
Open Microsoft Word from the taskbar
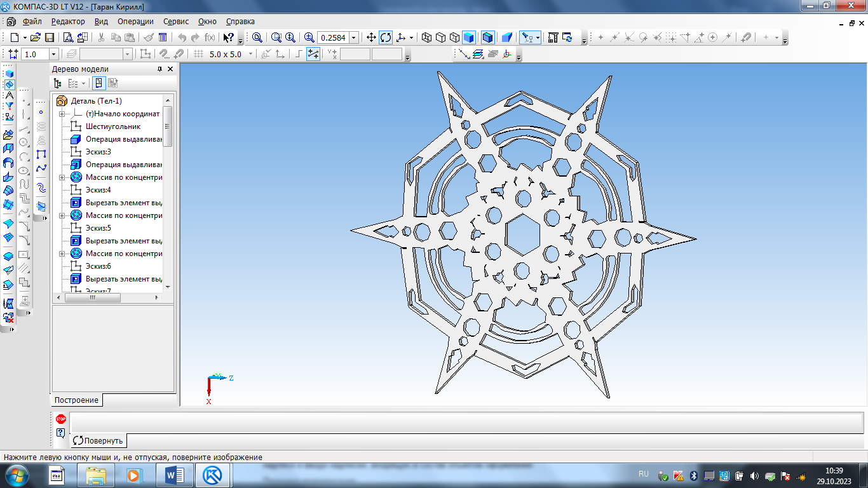(174, 475)
